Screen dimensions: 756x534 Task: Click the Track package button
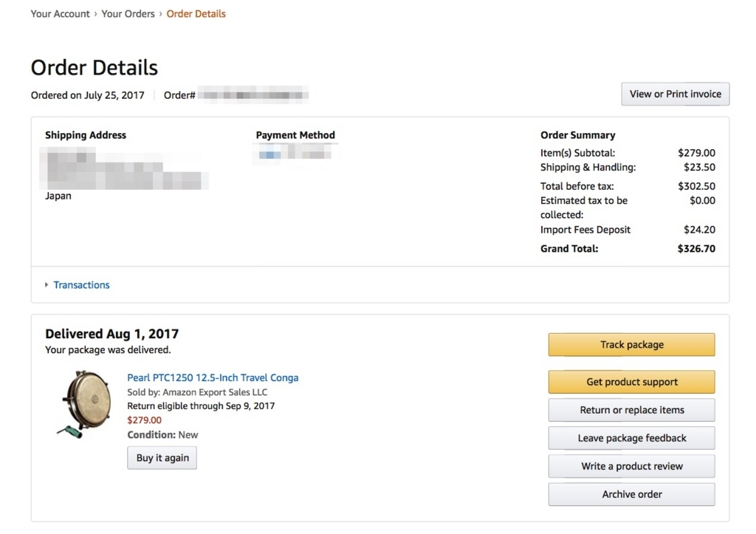pyautogui.click(x=632, y=344)
